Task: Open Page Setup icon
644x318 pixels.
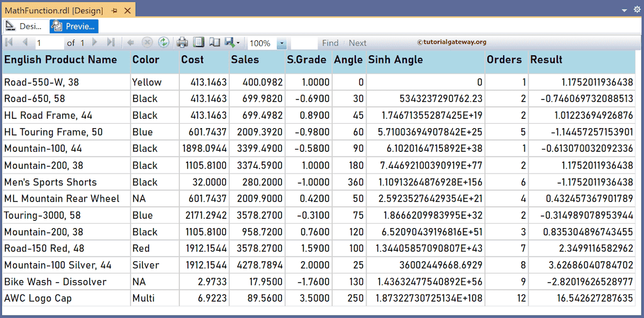Action: tap(214, 43)
